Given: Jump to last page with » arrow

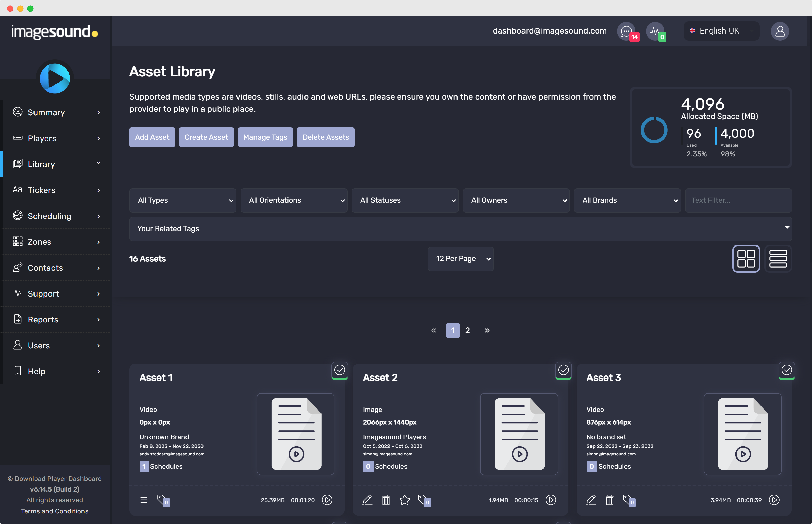Looking at the screenshot, I should (x=487, y=330).
